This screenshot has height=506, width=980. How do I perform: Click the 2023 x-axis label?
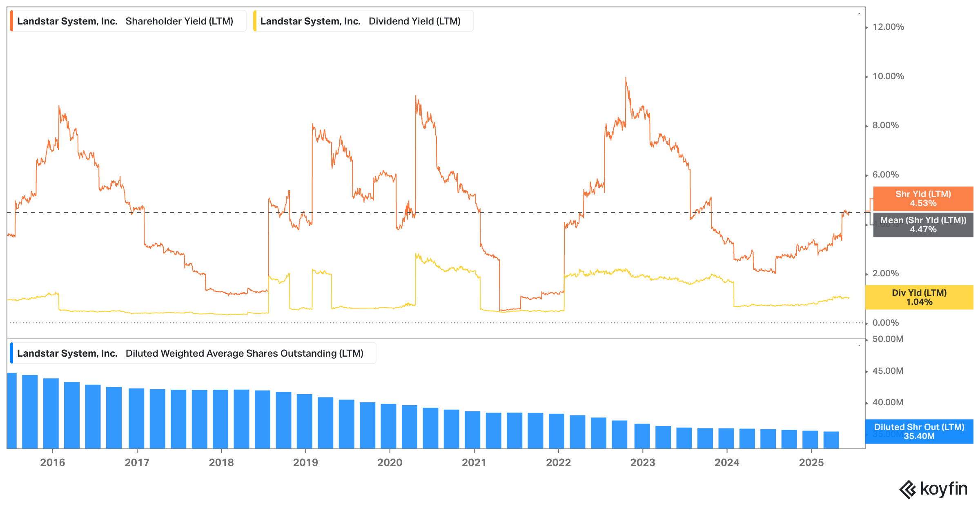tap(643, 462)
